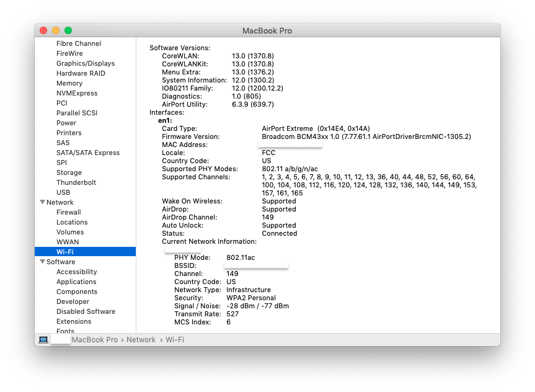
Task: Select SAS in sidebar
Action: pos(63,143)
